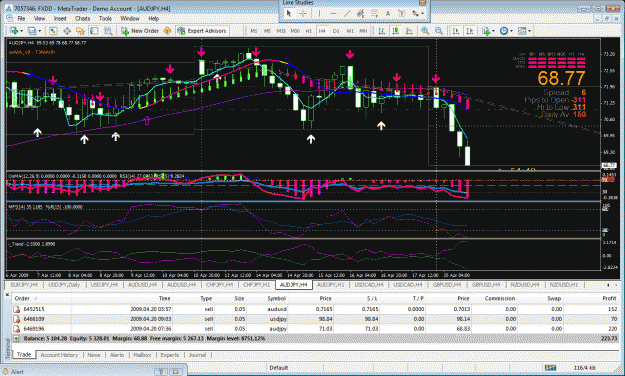Click the Zoom Out magnifier icon

pyautogui.click(x=439, y=31)
